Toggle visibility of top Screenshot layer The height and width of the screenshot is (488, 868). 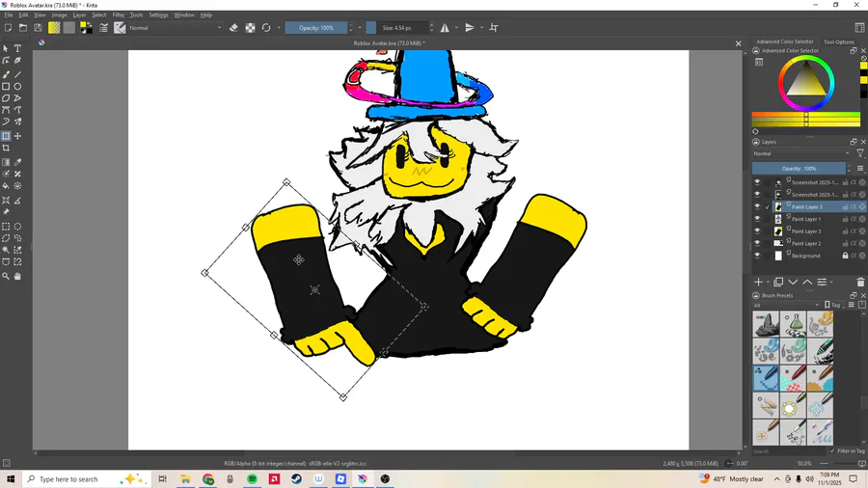coord(757,182)
